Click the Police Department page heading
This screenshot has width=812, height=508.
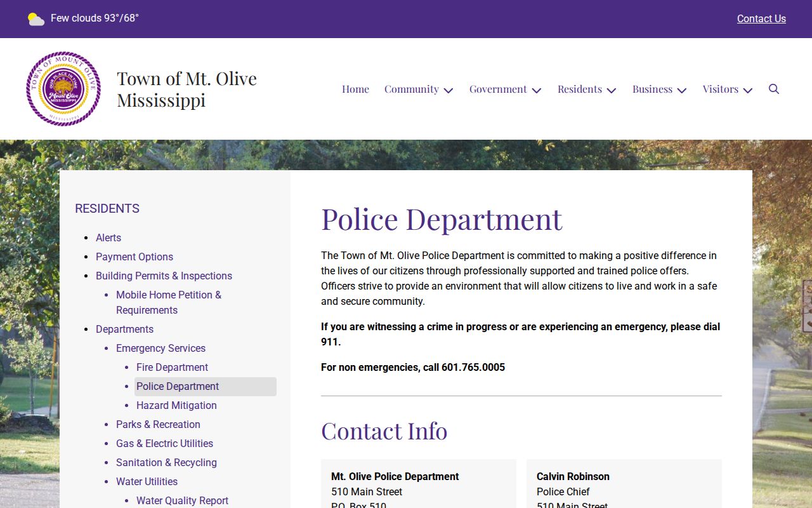[x=442, y=219]
